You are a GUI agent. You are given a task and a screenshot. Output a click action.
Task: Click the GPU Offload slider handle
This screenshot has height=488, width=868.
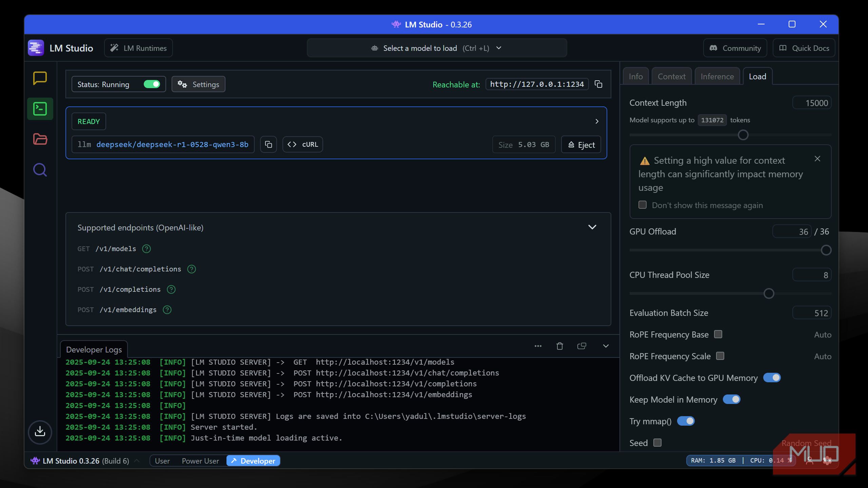pos(826,250)
